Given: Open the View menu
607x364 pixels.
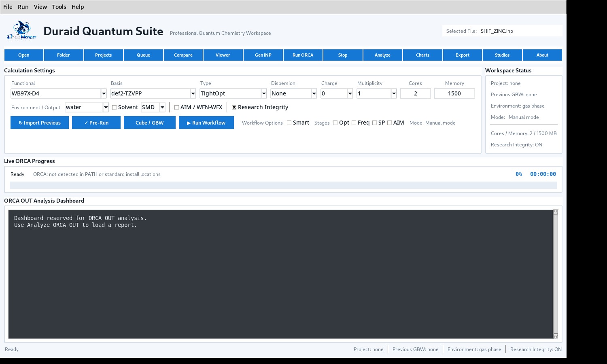Looking at the screenshot, I should point(40,7).
